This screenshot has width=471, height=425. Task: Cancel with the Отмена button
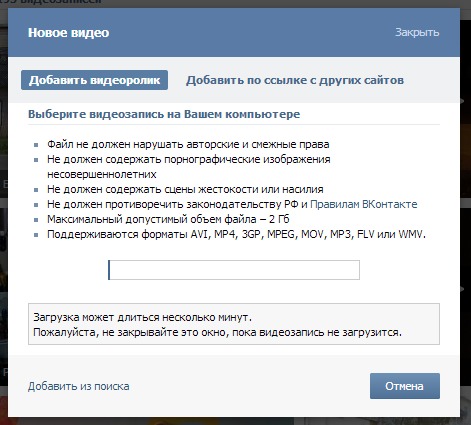(405, 386)
